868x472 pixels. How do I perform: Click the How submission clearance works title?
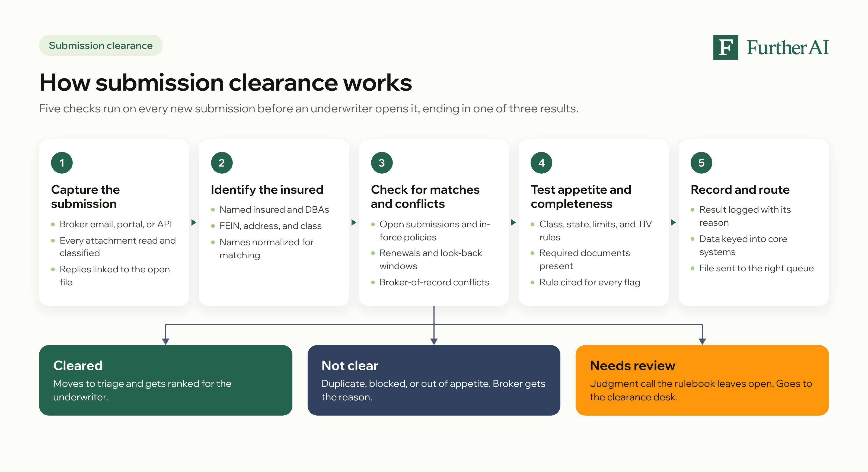(x=225, y=82)
